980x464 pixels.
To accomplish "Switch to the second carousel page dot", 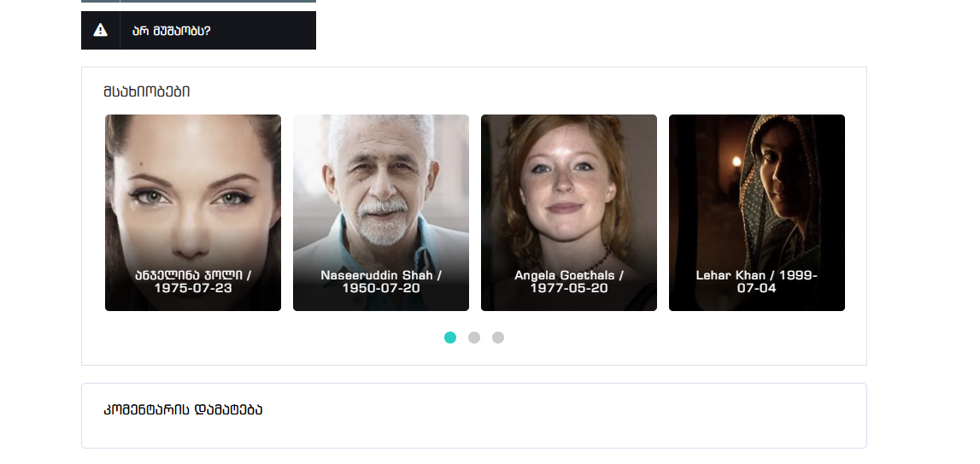I will coord(473,338).
